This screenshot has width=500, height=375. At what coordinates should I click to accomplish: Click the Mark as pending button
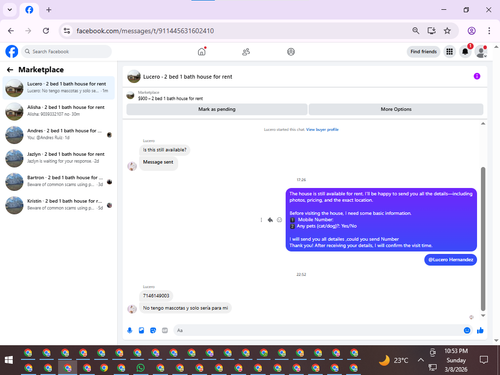pyautogui.click(x=217, y=109)
